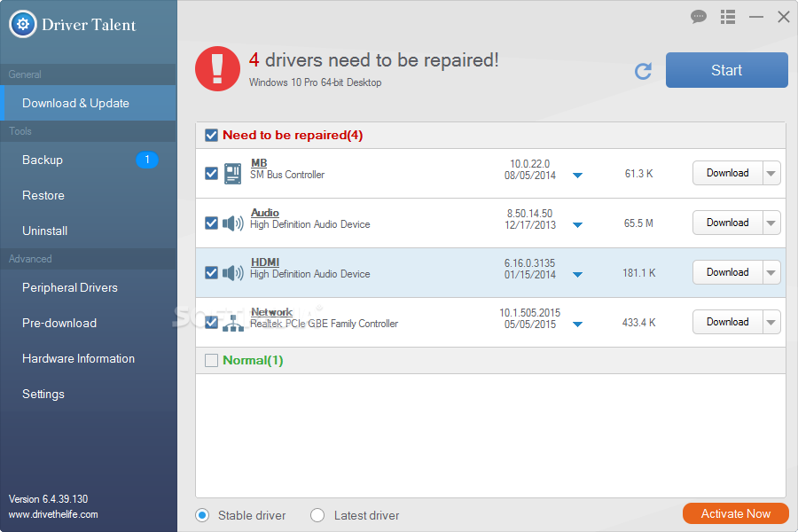The width and height of the screenshot is (798, 532).
Task: Select the Latest driver radio button
Action: pos(317,515)
